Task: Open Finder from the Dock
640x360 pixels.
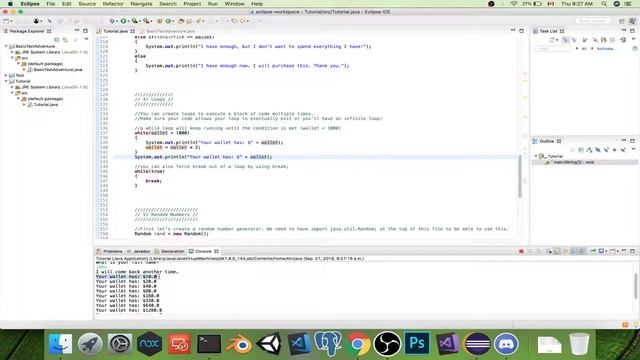Action: (60, 344)
